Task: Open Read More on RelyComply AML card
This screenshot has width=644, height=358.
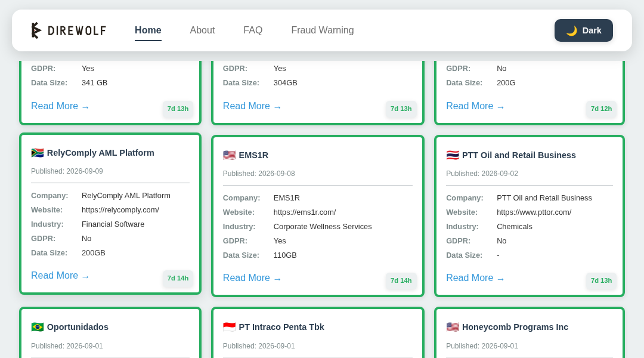Action: point(60,276)
